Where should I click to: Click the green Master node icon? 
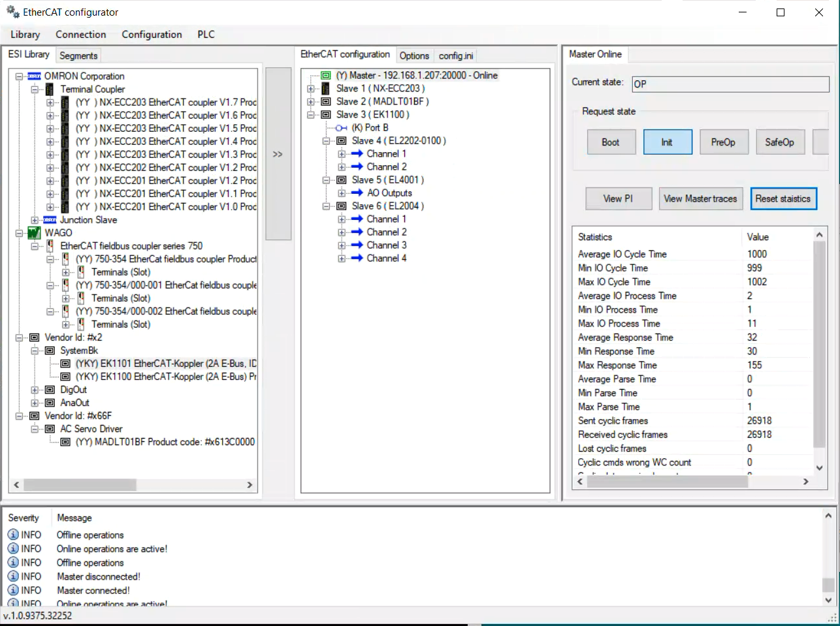pyautogui.click(x=326, y=76)
